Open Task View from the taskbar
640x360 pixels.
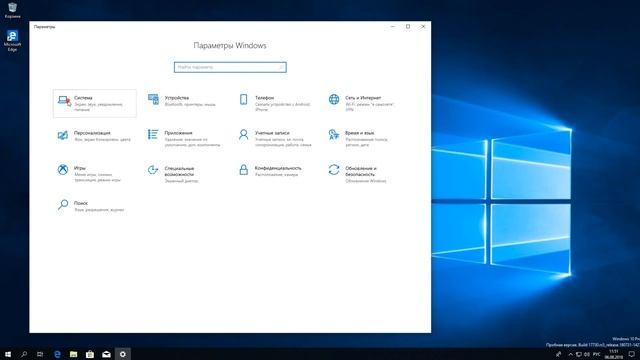[x=40, y=354]
